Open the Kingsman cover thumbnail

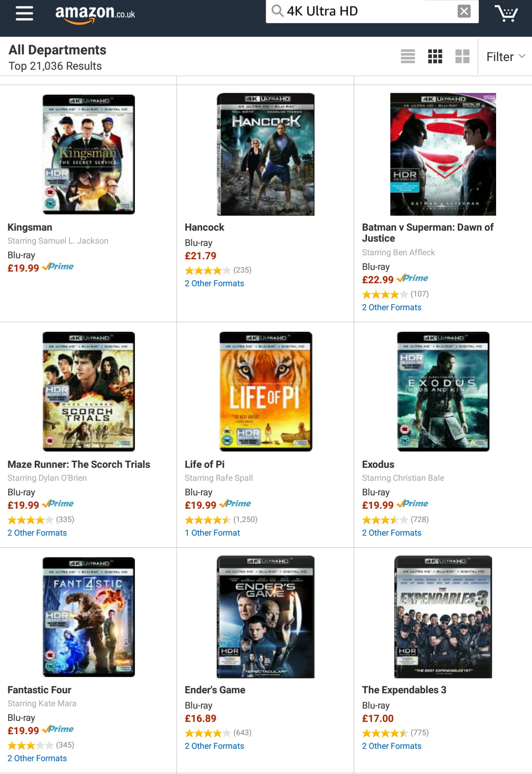coord(89,154)
